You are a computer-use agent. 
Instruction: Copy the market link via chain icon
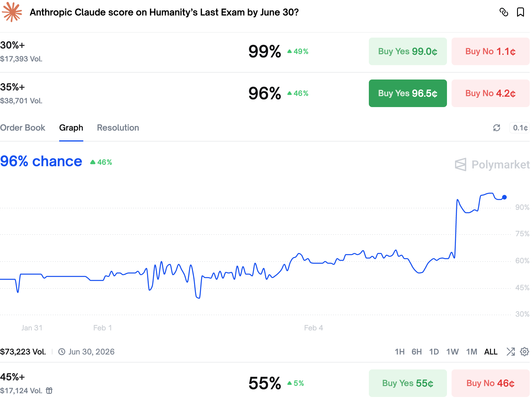click(x=504, y=12)
